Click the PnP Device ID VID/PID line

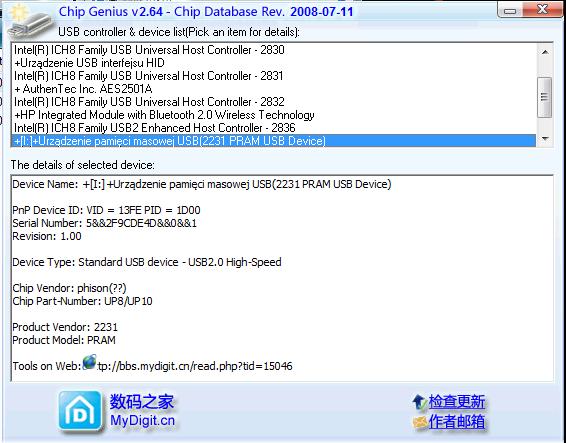coord(106,210)
